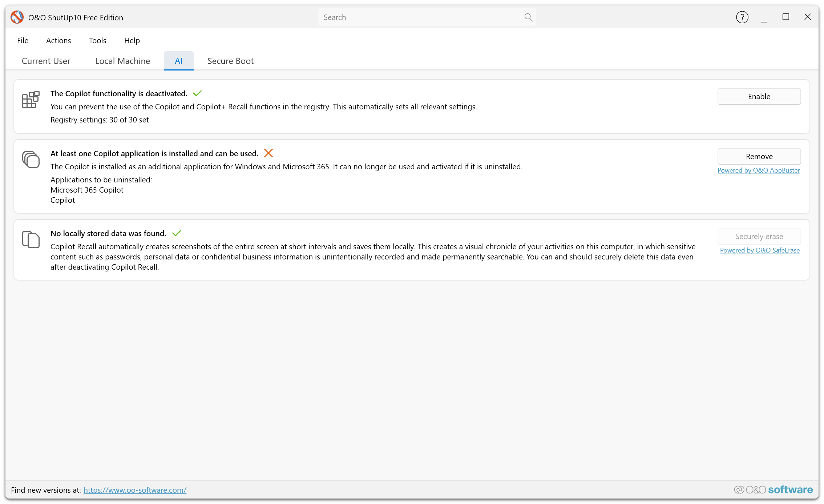The height and width of the screenshot is (504, 824).
Task: Maximize the ShutUp10 window
Action: [785, 17]
